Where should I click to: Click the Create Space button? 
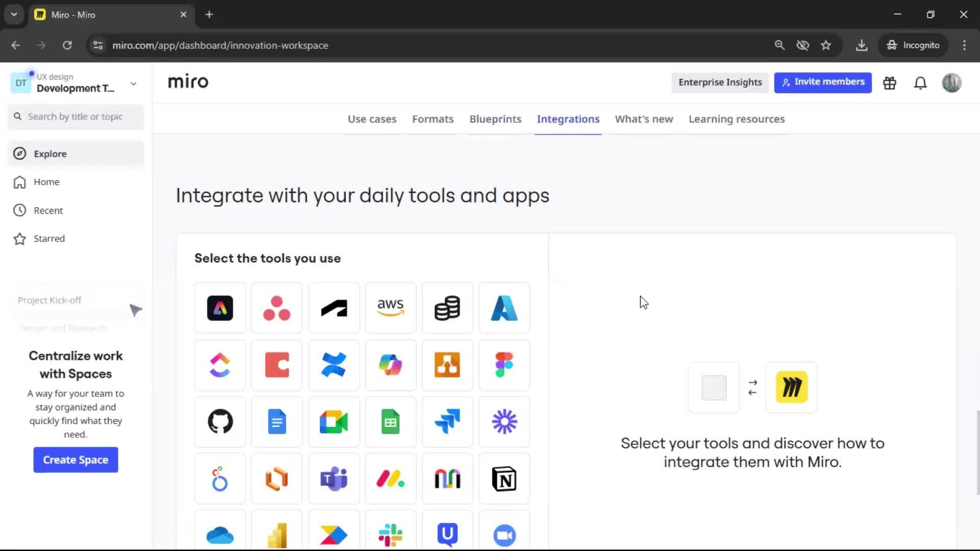[x=76, y=460]
